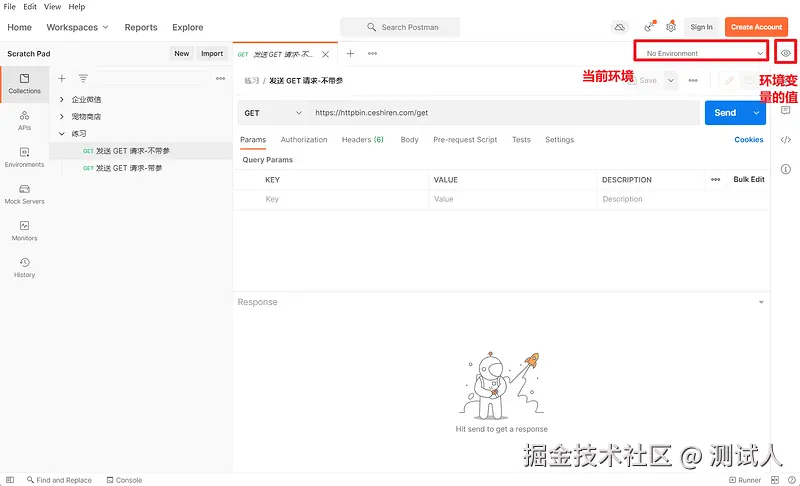Open the Environments sidebar panel
This screenshot has width=800, height=486.
pyautogui.click(x=24, y=158)
